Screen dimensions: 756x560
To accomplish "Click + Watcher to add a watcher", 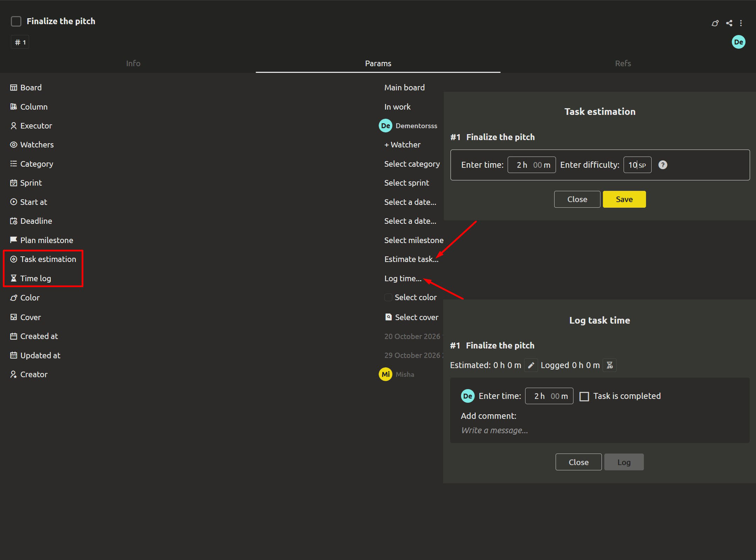I will [402, 145].
